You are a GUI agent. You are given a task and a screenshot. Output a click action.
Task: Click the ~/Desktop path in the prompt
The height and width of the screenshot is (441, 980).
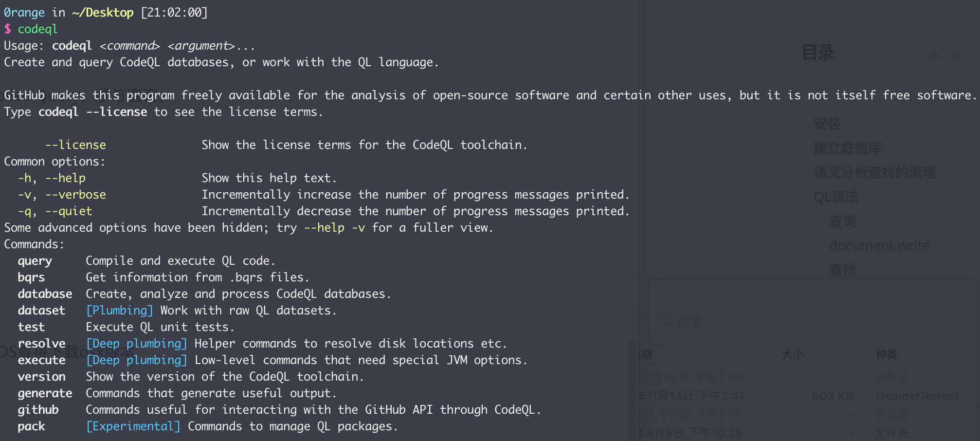(x=103, y=13)
